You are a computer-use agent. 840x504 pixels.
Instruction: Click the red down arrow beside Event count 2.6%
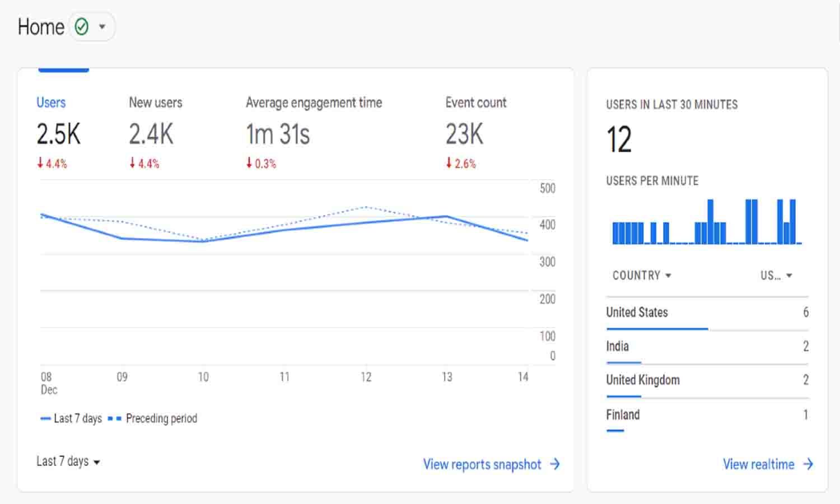click(448, 164)
